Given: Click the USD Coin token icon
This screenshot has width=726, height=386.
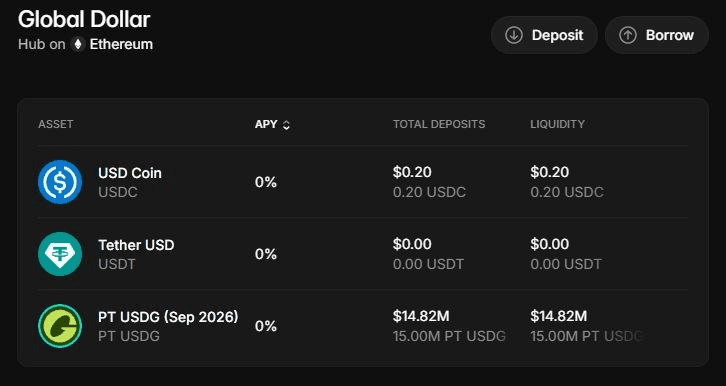Looking at the screenshot, I should click(x=60, y=182).
